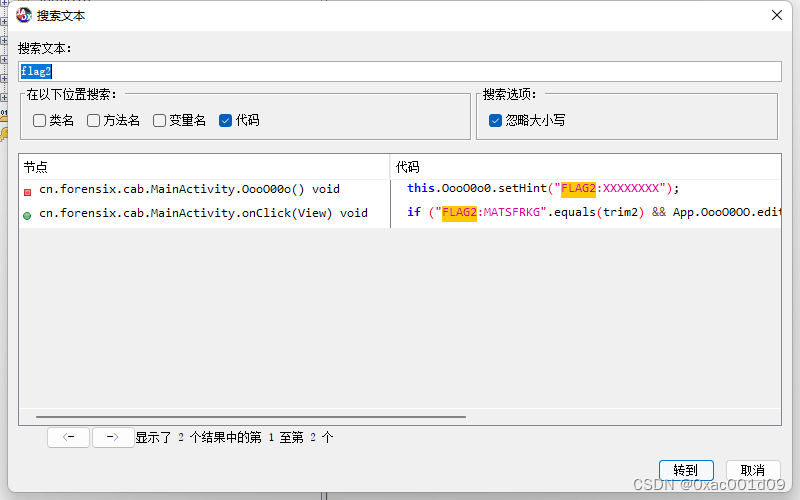The height and width of the screenshot is (500, 800).
Task: Close the 搜索文本 dialog with the X
Action: click(777, 15)
